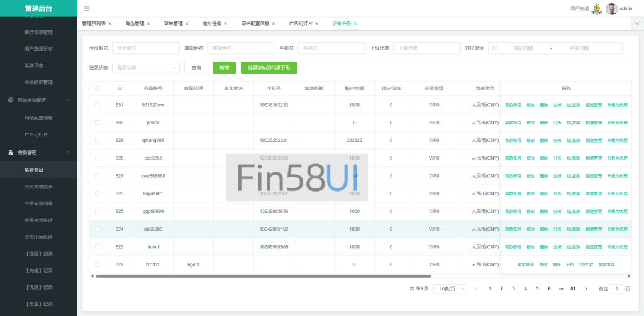This screenshot has width=644, height=316.
Task: Close the 广告幻灯片 tab via X icon
Action: pos(318,24)
